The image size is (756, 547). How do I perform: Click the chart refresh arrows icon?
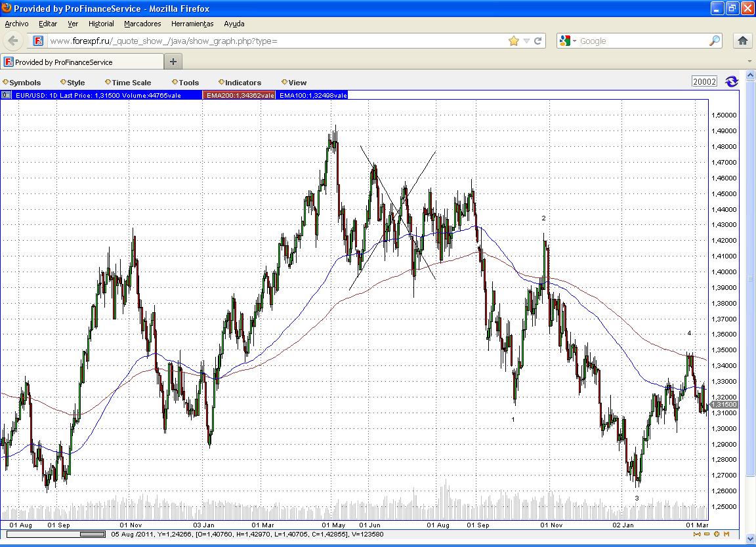point(732,81)
